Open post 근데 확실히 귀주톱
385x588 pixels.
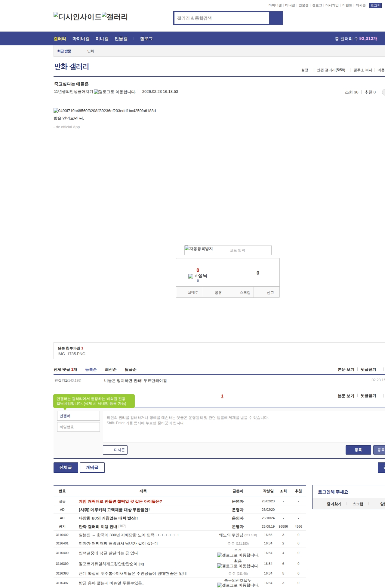(x=133, y=573)
